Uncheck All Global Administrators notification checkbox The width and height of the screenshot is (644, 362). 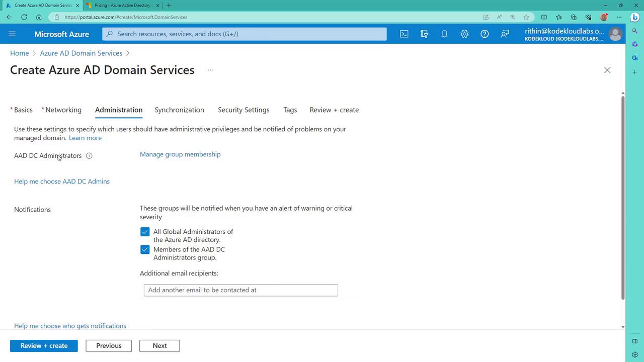click(145, 232)
